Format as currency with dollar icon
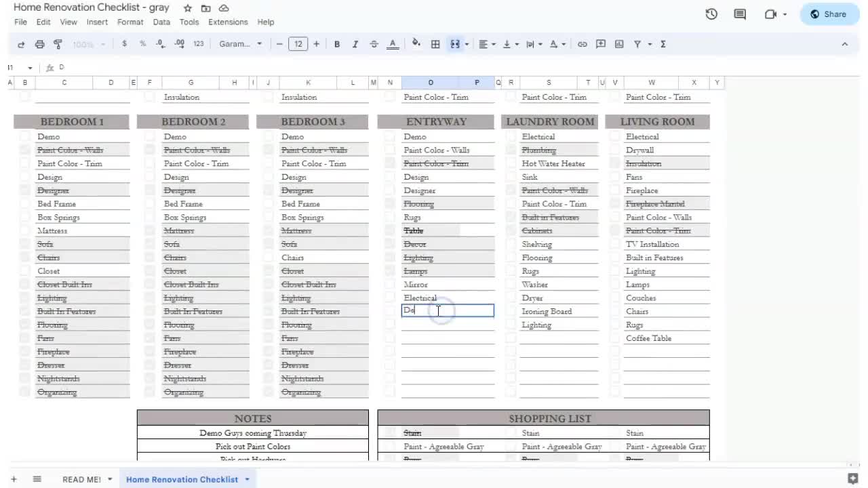This screenshot has height=488, width=868. (x=124, y=44)
